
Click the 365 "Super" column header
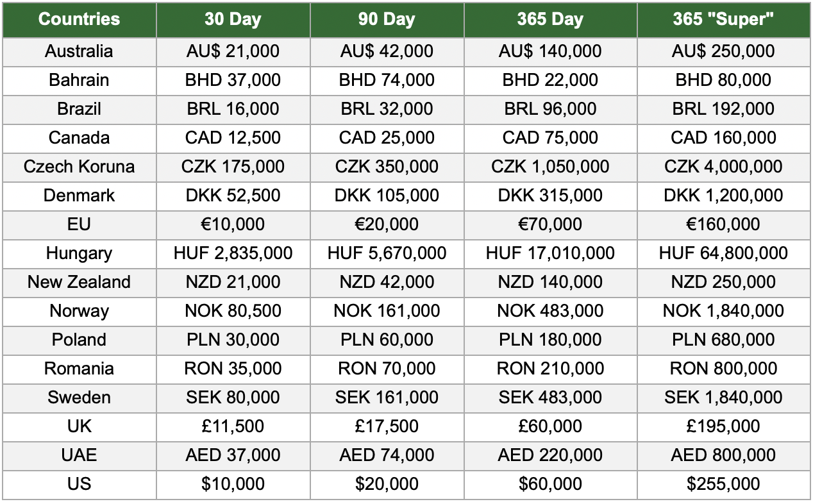pos(723,19)
